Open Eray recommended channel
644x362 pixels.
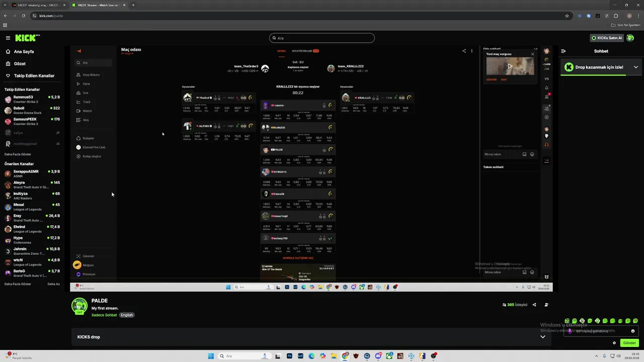(32, 218)
